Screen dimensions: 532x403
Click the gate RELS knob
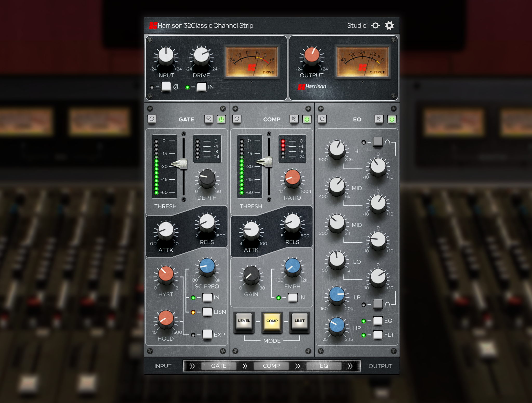tap(207, 223)
